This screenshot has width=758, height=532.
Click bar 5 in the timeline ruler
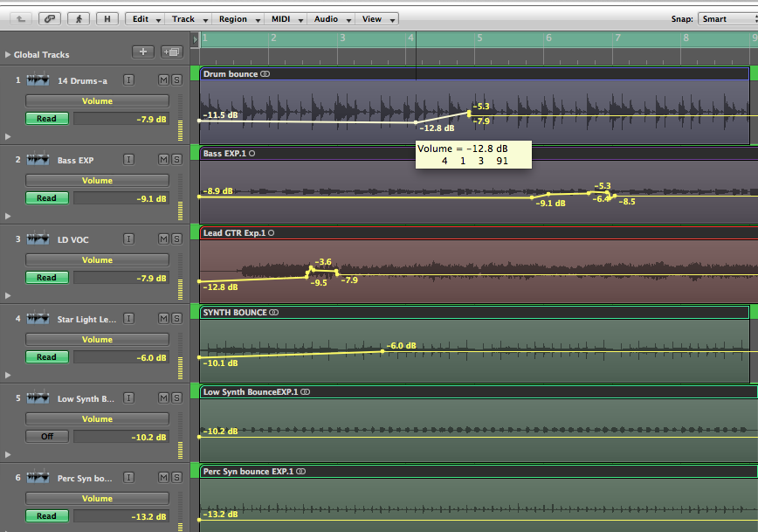479,38
